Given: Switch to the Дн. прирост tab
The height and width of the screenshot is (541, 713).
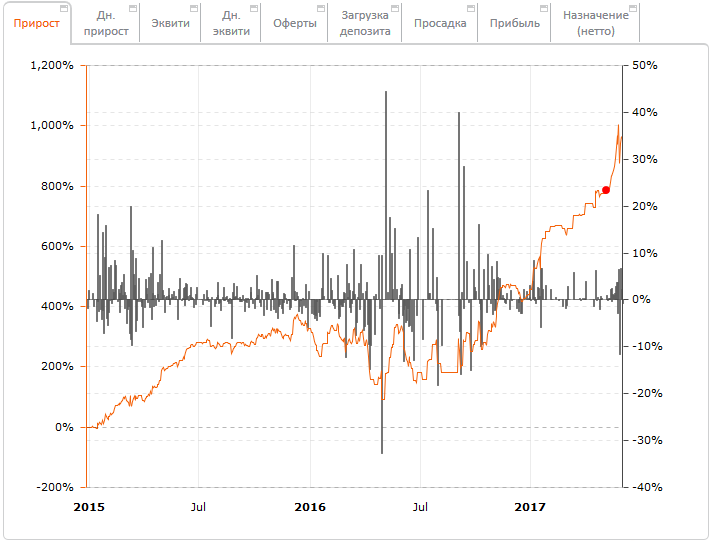Looking at the screenshot, I should click(x=105, y=23).
